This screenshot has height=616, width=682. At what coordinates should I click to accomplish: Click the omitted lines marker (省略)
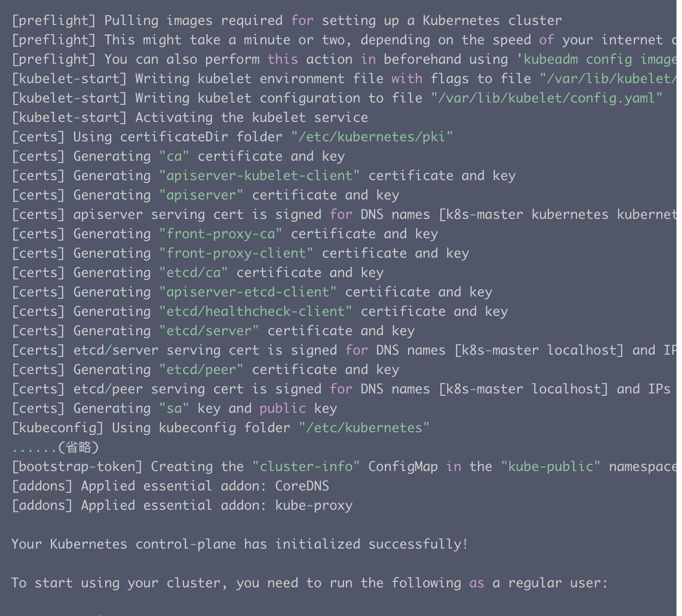(x=55, y=447)
